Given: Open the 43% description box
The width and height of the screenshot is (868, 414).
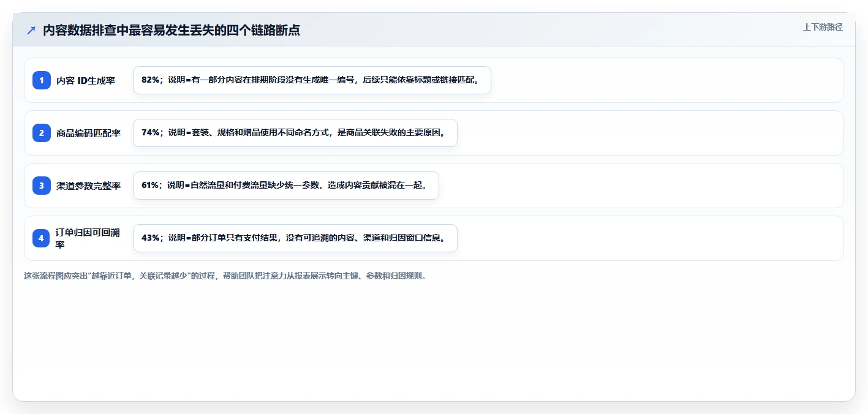Looking at the screenshot, I should (295, 238).
